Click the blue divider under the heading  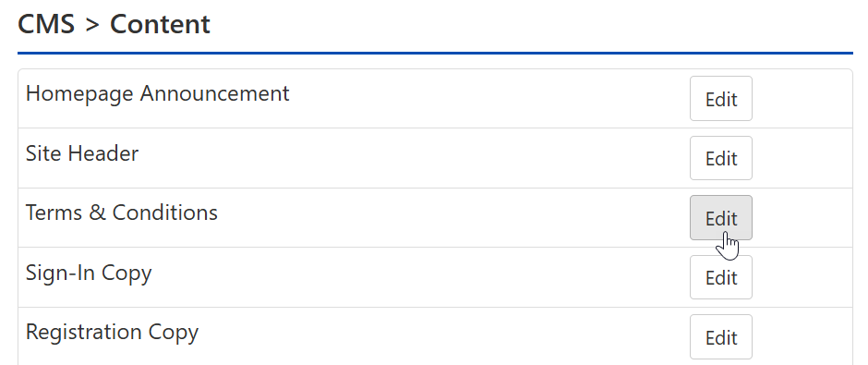[435, 54]
